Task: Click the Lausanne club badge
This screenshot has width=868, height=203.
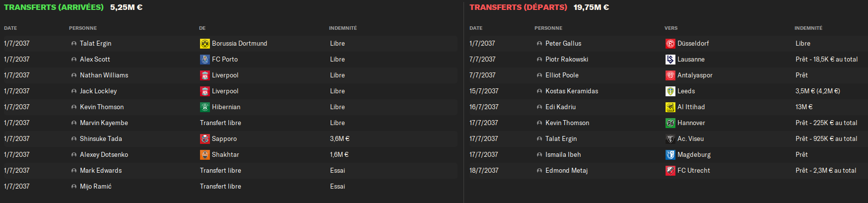Action: point(670,60)
